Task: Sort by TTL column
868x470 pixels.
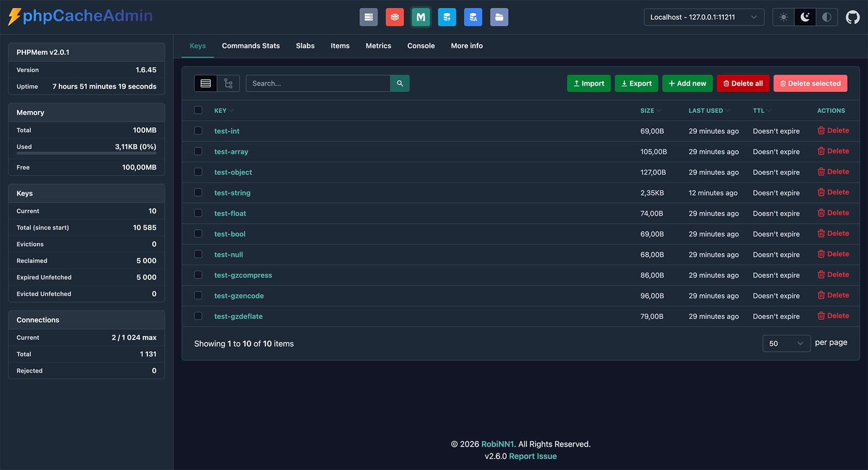Action: pos(762,111)
